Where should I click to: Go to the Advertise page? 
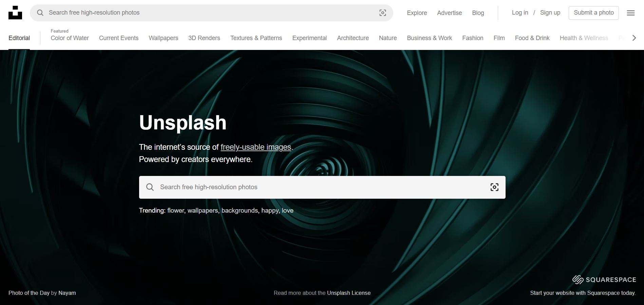coord(449,13)
